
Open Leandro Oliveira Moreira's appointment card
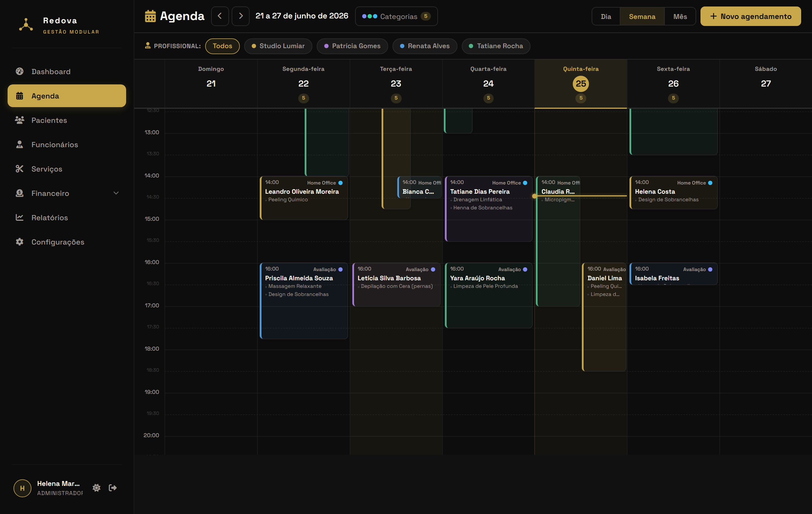pyautogui.click(x=304, y=198)
